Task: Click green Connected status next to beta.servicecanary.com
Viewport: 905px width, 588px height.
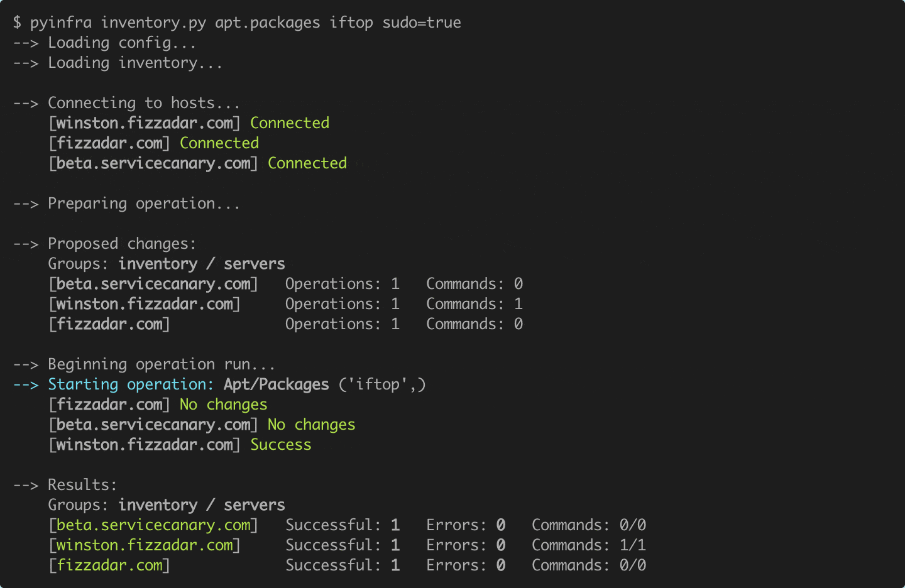Action: (x=307, y=163)
